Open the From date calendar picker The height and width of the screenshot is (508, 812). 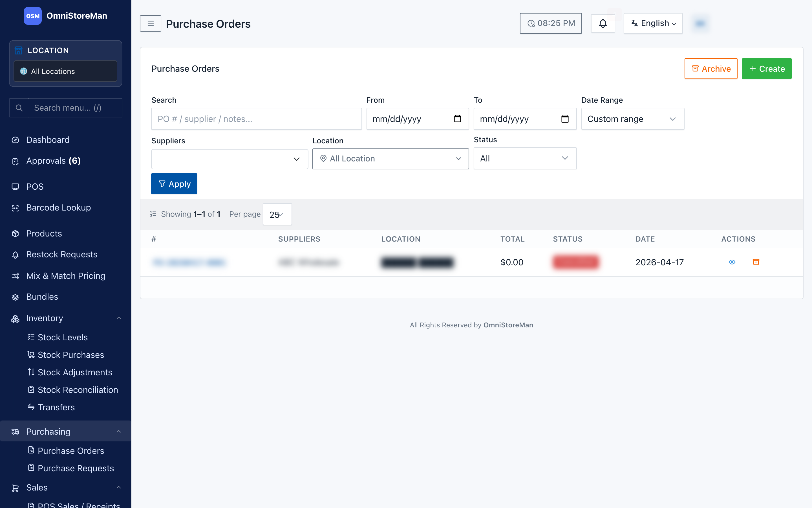(457, 119)
